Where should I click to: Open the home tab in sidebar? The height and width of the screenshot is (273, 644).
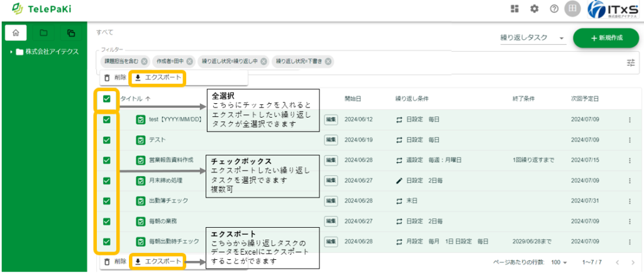tap(16, 33)
